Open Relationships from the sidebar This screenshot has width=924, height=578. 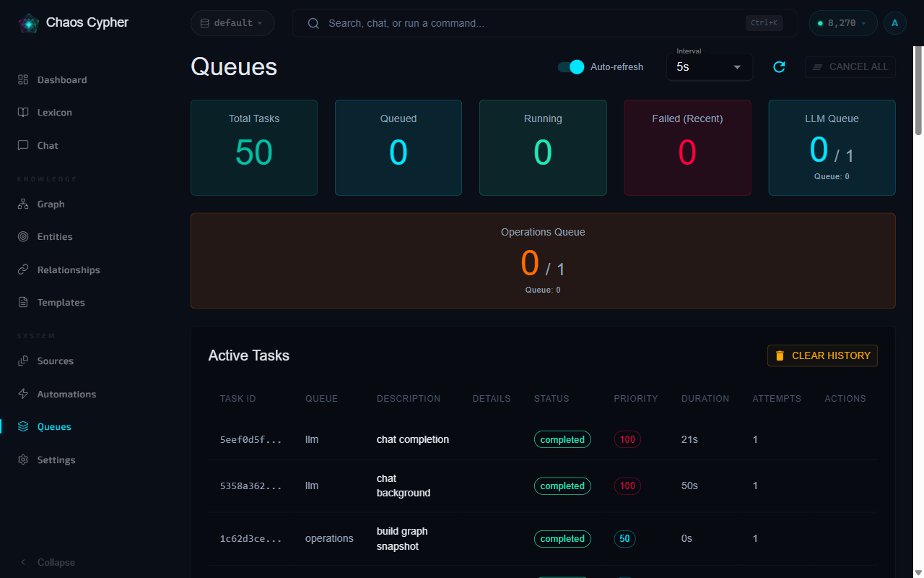(59, 269)
